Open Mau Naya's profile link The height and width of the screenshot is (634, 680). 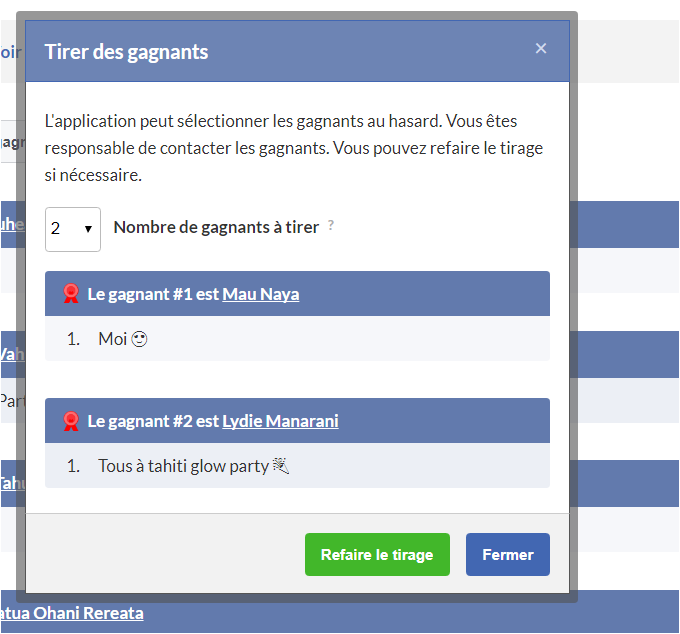click(x=260, y=294)
